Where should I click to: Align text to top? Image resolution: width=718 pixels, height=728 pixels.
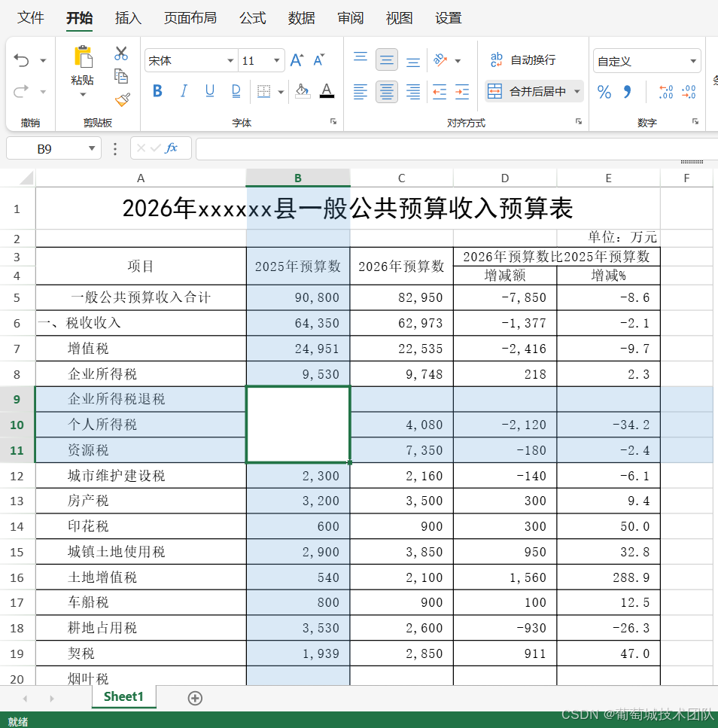click(361, 59)
